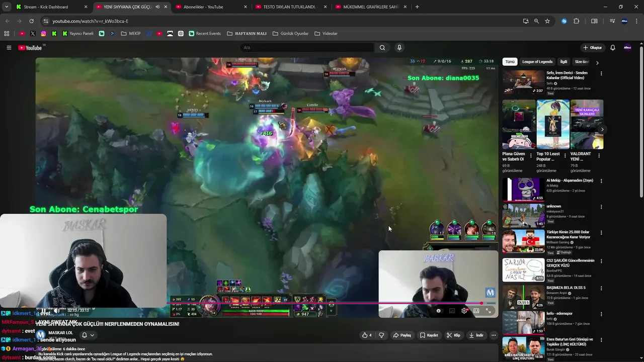
Task: Click the İndir download button
Action: coord(476,335)
